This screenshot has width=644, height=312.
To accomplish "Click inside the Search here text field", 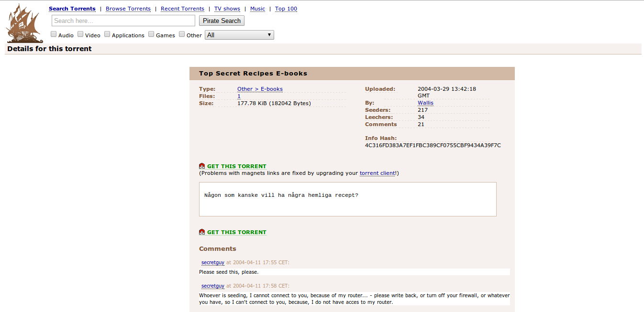I will point(123,21).
